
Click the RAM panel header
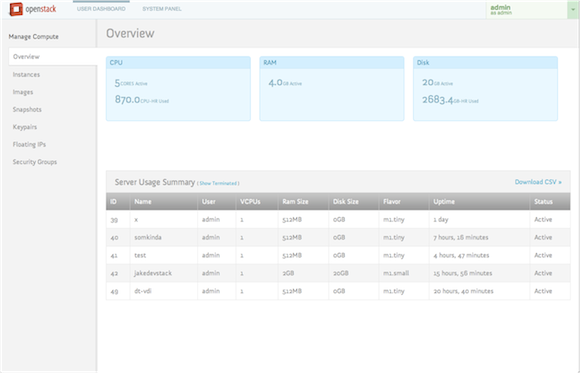point(332,63)
